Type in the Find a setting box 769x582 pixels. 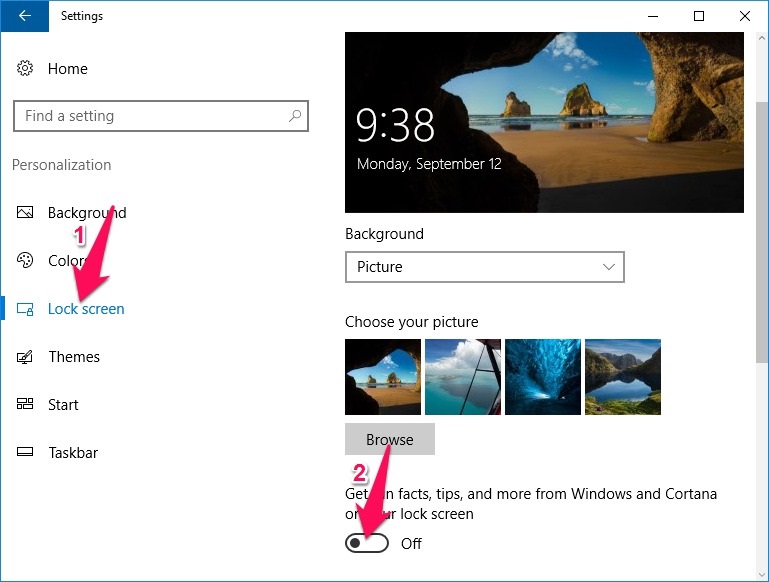(150, 116)
